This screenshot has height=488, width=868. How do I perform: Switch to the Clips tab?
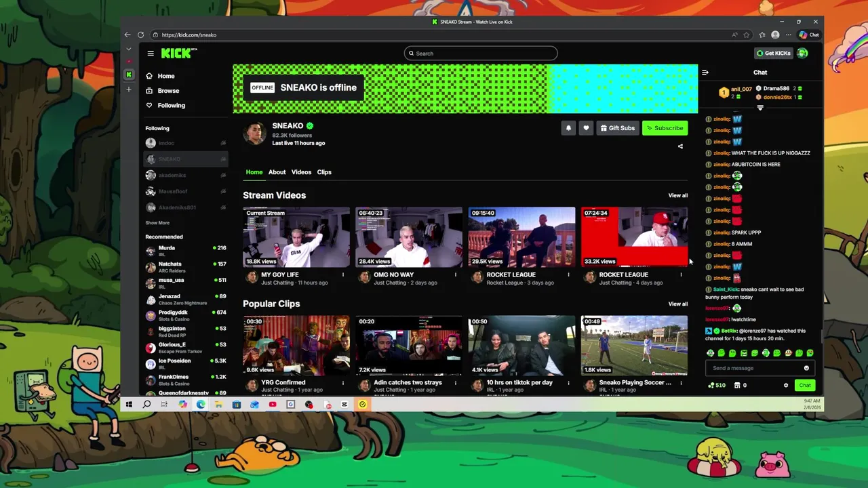[x=324, y=172]
